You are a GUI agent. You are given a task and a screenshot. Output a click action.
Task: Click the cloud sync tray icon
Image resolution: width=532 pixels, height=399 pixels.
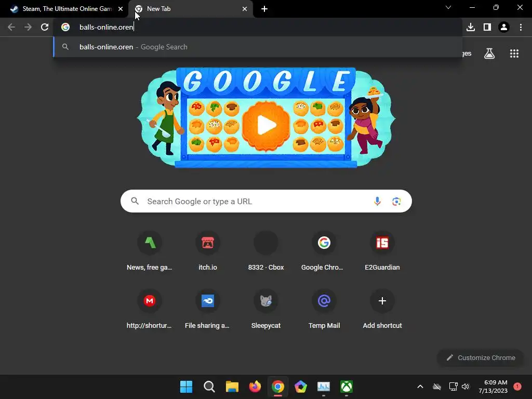[x=436, y=387]
